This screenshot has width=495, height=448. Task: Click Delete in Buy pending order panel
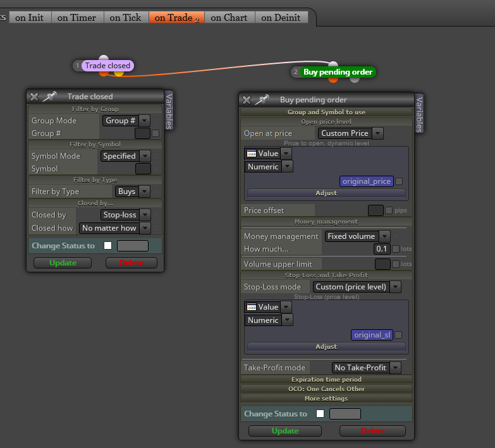(372, 431)
